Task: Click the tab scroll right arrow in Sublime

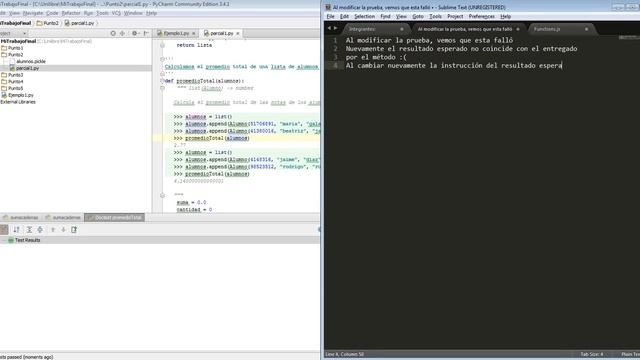Action: (x=336, y=28)
